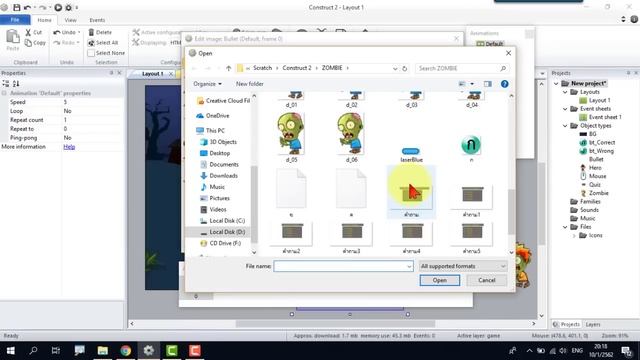Click Delete in the Selection group

point(100,32)
